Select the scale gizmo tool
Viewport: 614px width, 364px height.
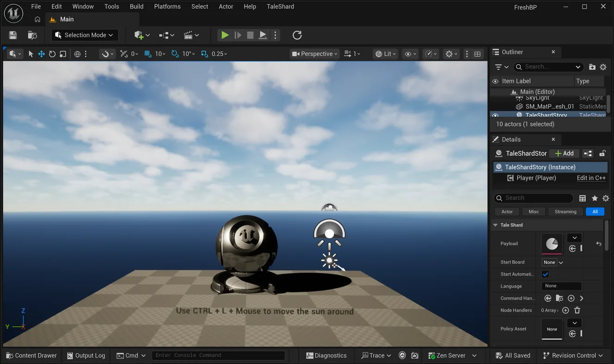coord(63,54)
